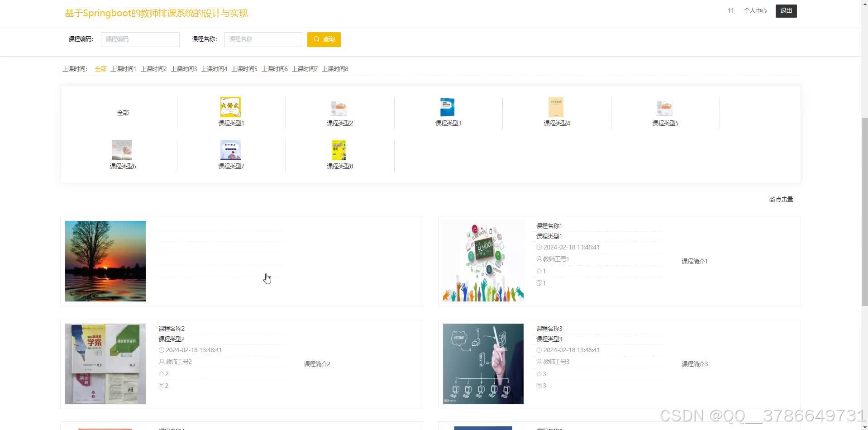This screenshot has height=430, width=868.
Task: Click 教师工号3 text
Action: coord(556,362)
